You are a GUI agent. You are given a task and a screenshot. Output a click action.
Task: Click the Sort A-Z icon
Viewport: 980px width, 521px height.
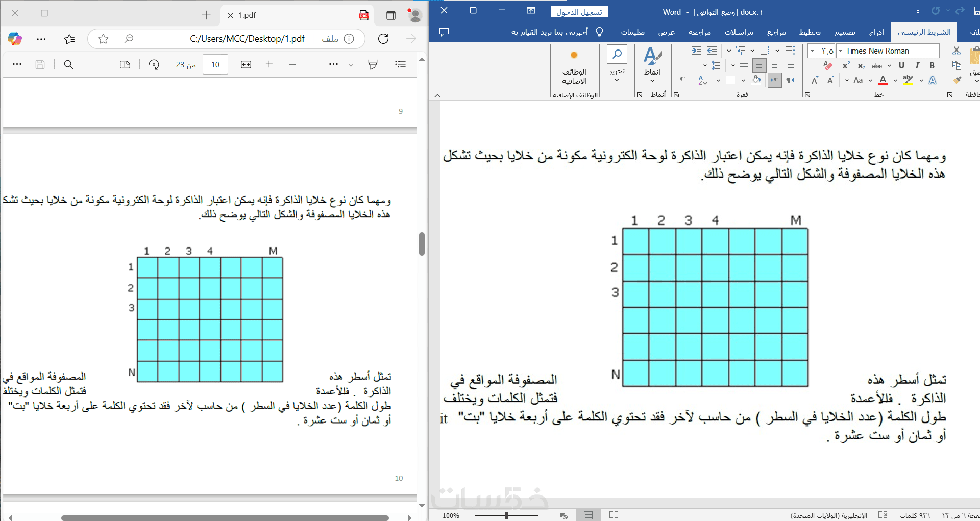pos(703,80)
